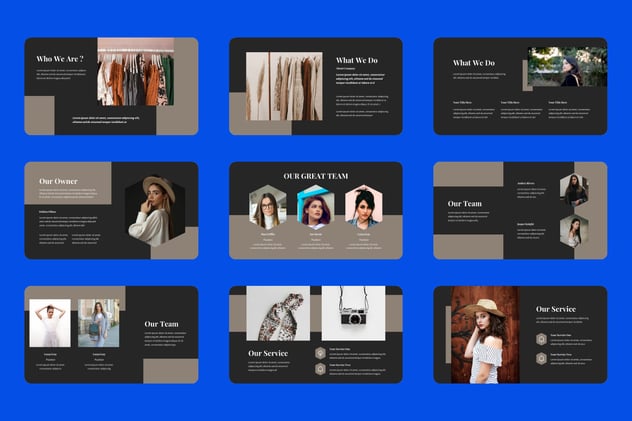
Task: Click the hexagon portrait of woman with glasses
Action: (x=268, y=207)
